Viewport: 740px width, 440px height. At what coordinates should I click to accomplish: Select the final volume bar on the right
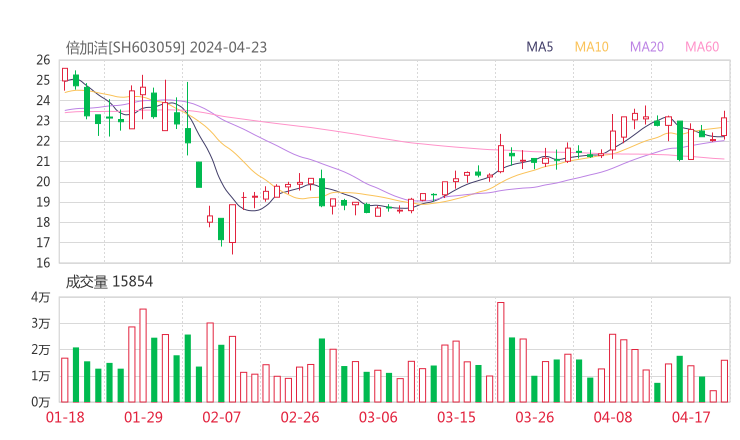[x=724, y=381]
